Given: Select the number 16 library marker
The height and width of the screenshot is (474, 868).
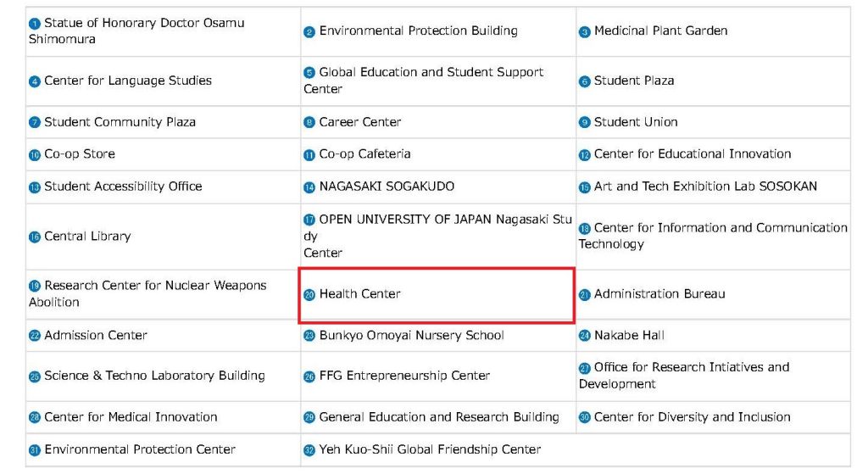Looking at the screenshot, I should [x=34, y=237].
